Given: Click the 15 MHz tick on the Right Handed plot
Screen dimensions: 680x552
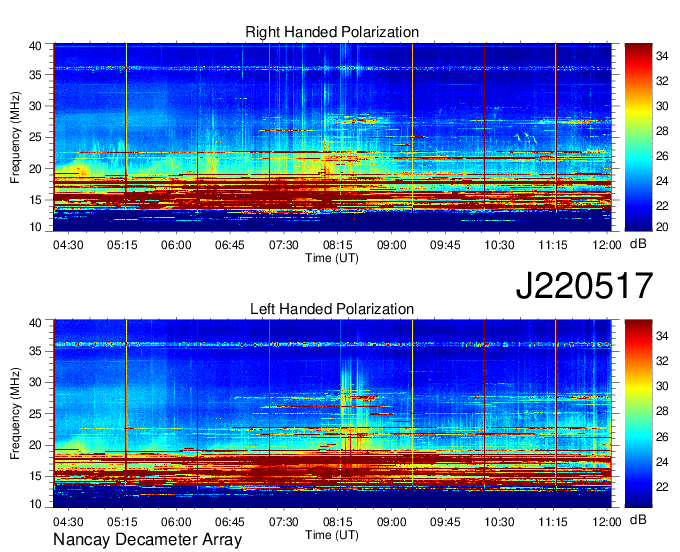Looking at the screenshot, I should [x=36, y=200].
